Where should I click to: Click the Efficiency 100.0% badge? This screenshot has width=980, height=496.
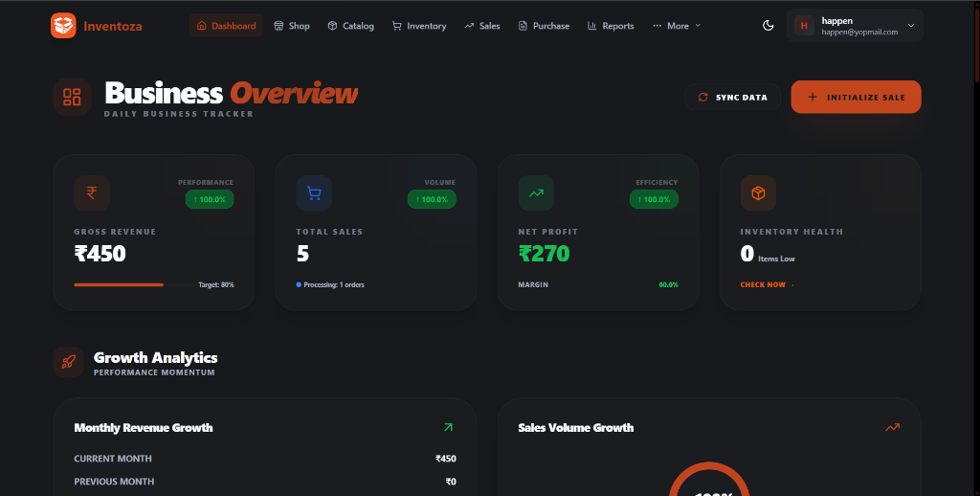tap(654, 199)
